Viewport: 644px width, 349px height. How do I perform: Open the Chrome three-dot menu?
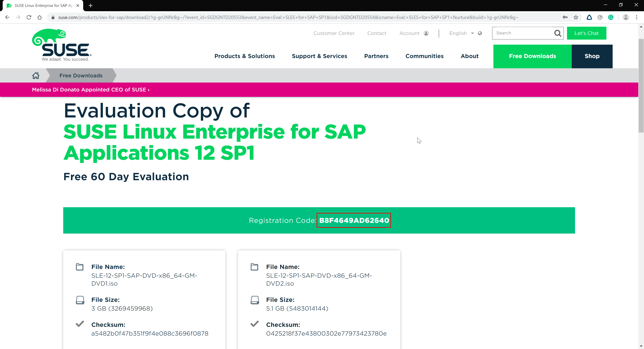coord(637,17)
